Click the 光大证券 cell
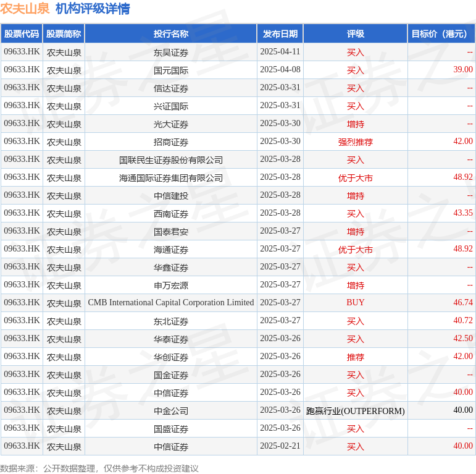This screenshot has height=474, width=476. (x=171, y=124)
